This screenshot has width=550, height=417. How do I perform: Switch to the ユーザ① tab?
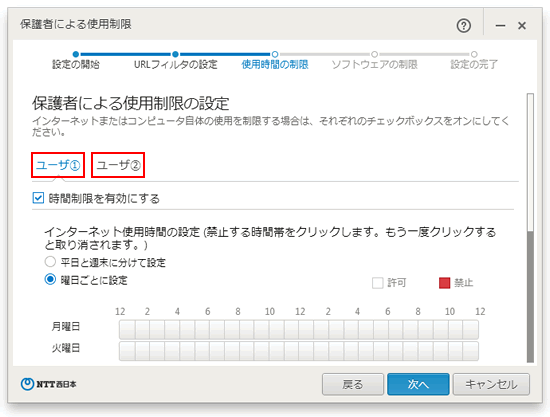tap(58, 165)
